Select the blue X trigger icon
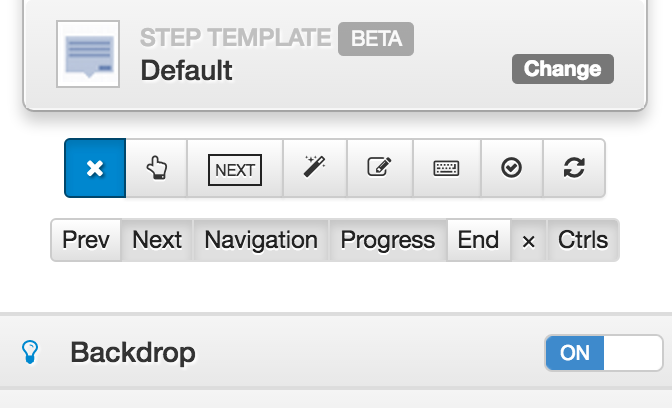Screen dimensions: 672x408 (x=95, y=168)
